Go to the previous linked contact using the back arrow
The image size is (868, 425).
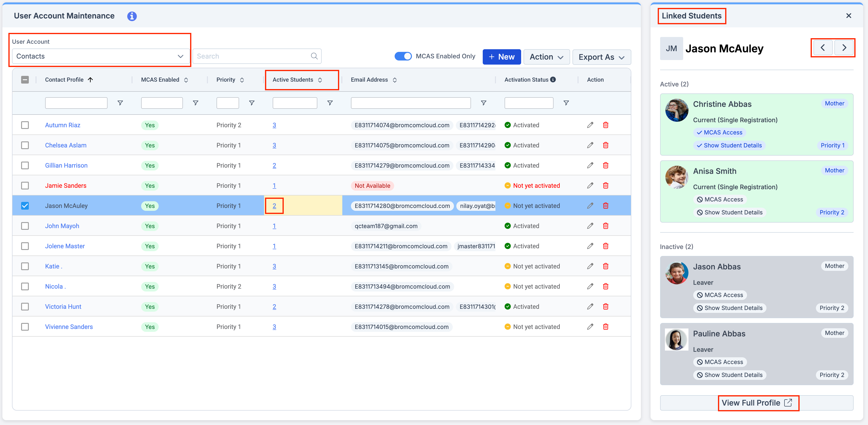(x=822, y=48)
